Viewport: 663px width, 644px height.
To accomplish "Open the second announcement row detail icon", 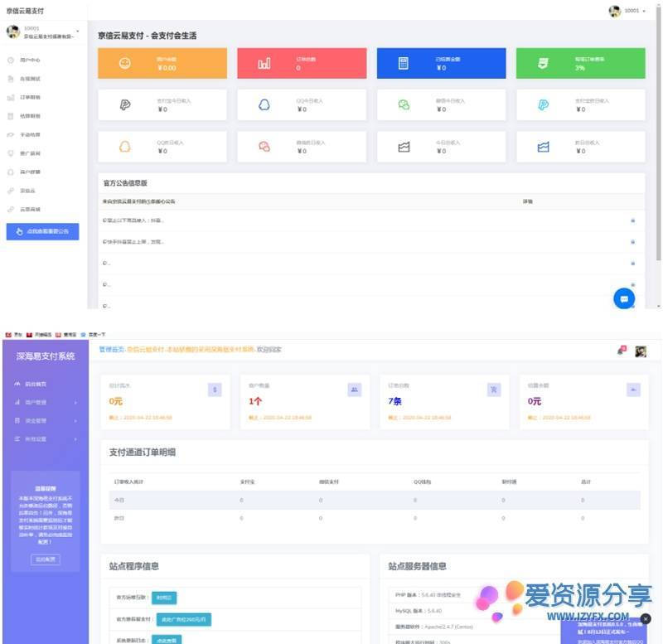I will [632, 242].
